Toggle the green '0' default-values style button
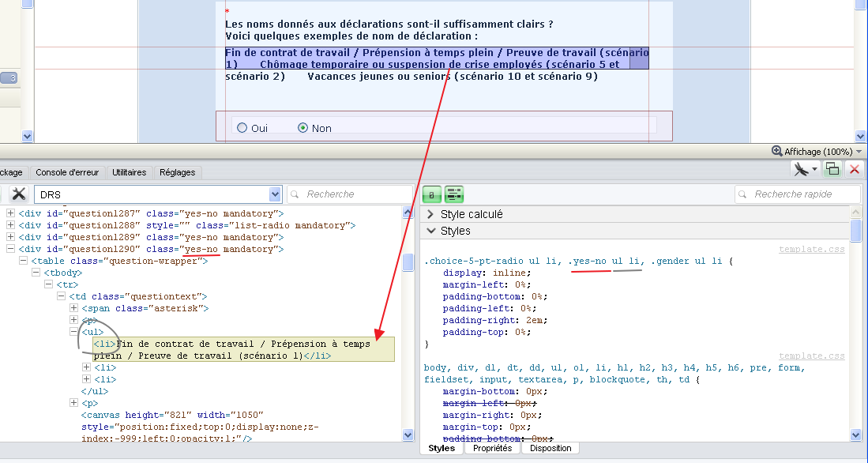868x463 pixels. [432, 194]
